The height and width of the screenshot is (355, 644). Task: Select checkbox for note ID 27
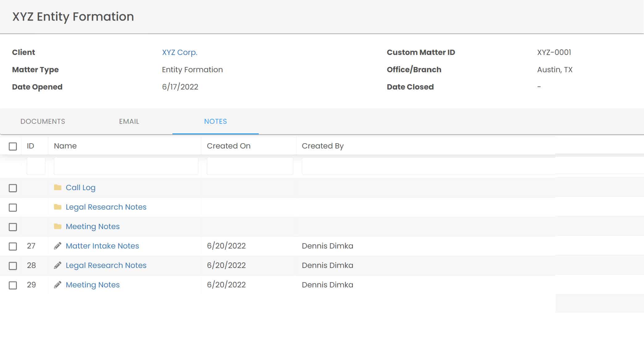[13, 246]
